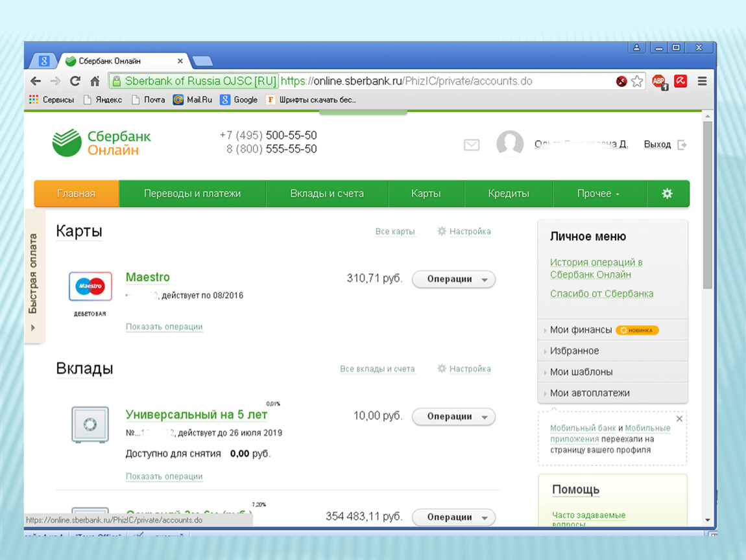Image resolution: width=746 pixels, height=560 pixels.
Task: Open the Adblock Plus extension icon
Action: (x=660, y=82)
